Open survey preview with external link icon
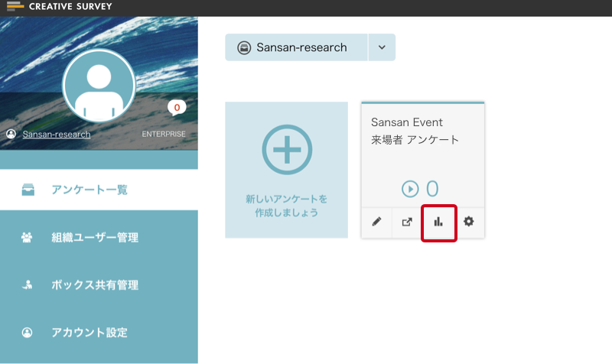612x364 pixels. [x=407, y=222]
